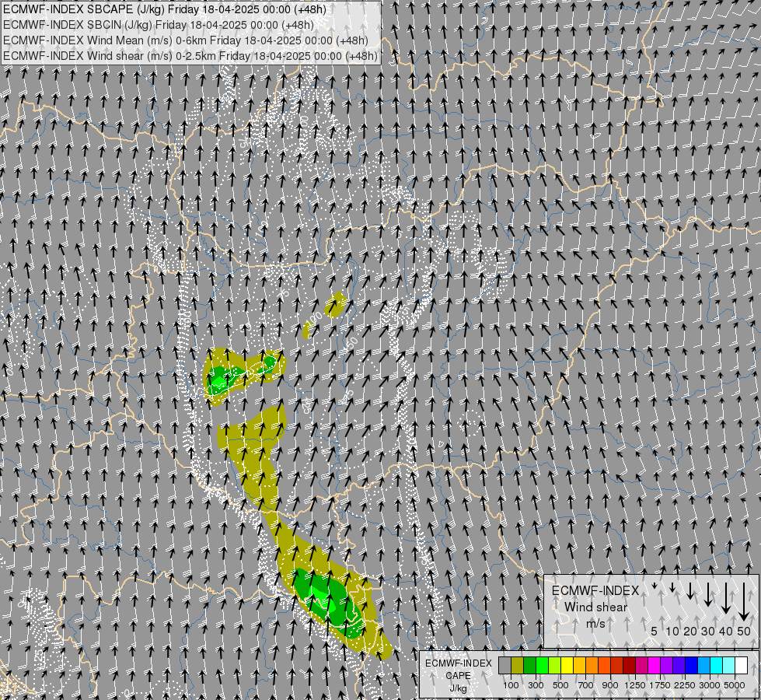Click the '40' wind shear scale value
The height and width of the screenshot is (700, 761).
(x=726, y=631)
